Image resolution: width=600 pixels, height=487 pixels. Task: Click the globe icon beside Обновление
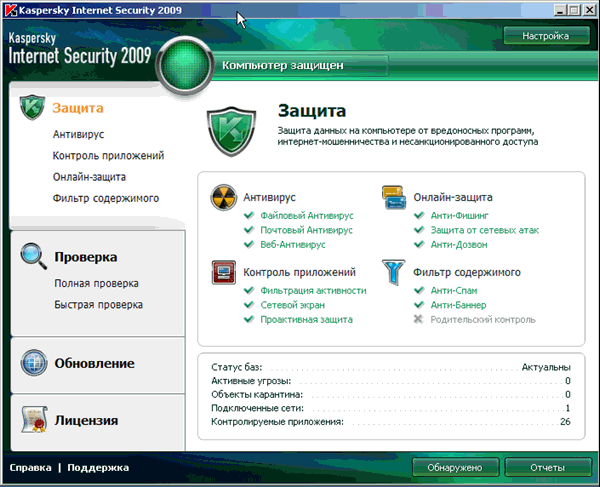(x=33, y=363)
